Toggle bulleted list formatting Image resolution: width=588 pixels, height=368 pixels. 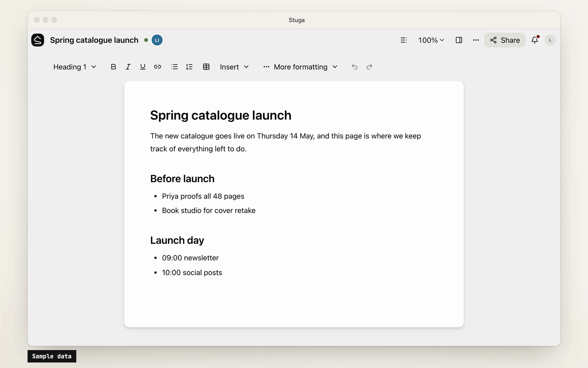(175, 67)
